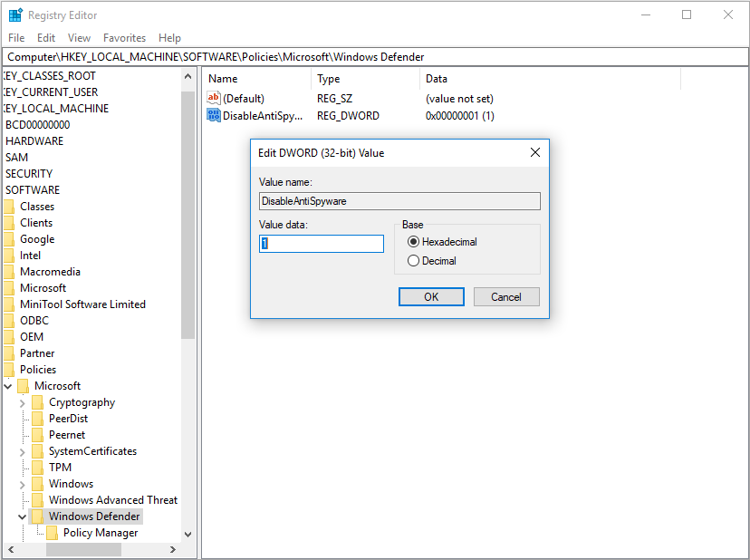Click the Registry Editor app icon
Screen dimensions: 750x560
(x=15, y=15)
